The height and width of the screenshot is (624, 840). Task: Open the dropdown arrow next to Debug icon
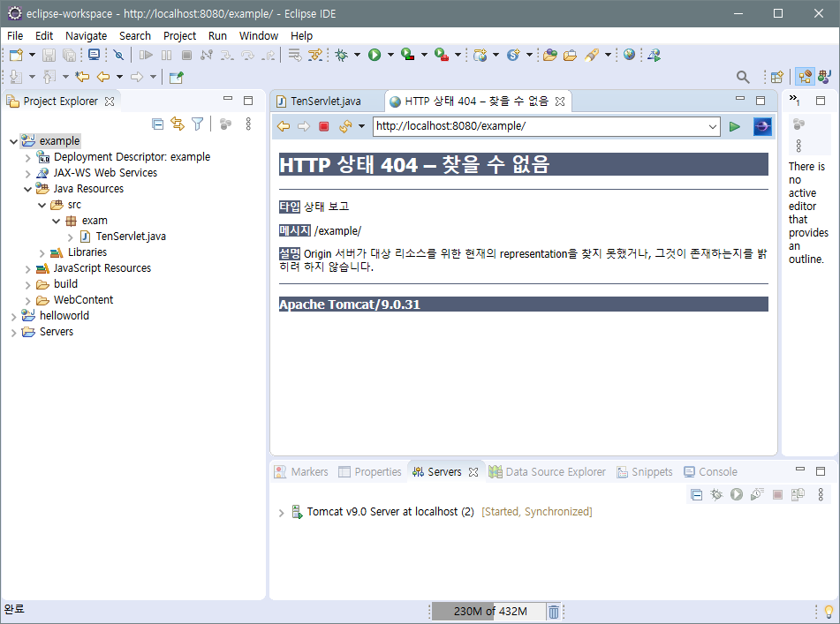click(357, 55)
